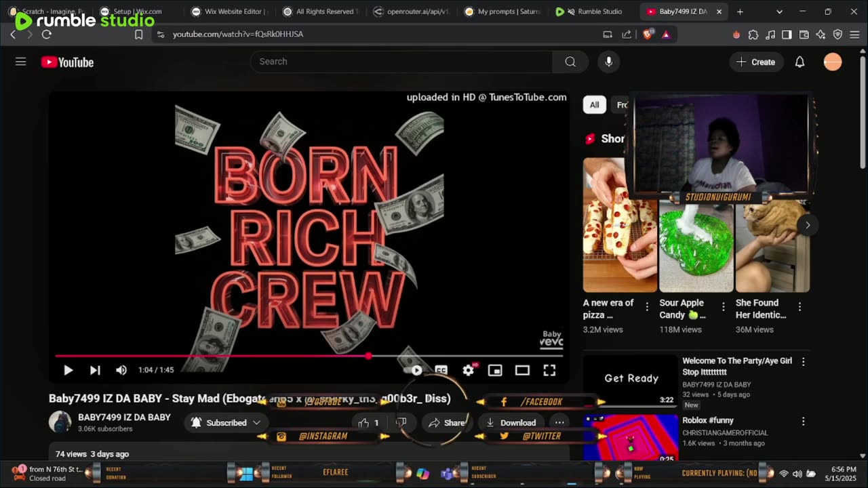Mute the video player volume

pos(121,370)
